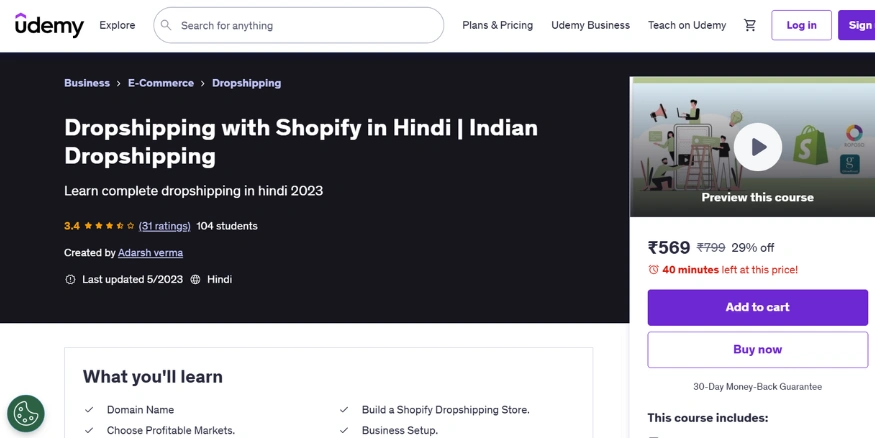Click the Domain Name list item
The width and height of the screenshot is (875, 438).
click(x=141, y=410)
